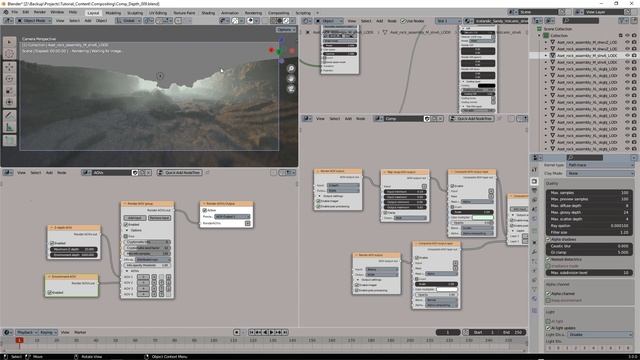This screenshot has height=360, width=640.
Task: Click Quick Add NodeTree in Comp editor
Action: [471, 118]
